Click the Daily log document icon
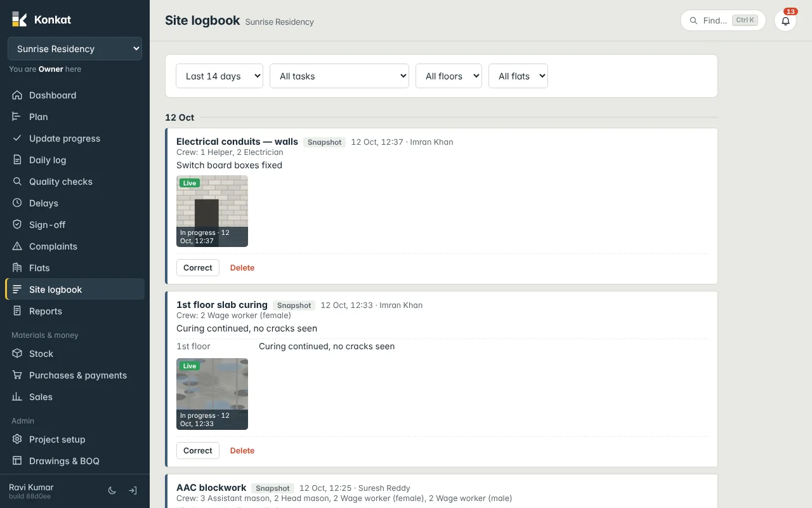Screen dimensions: 812x508 click(x=17, y=160)
